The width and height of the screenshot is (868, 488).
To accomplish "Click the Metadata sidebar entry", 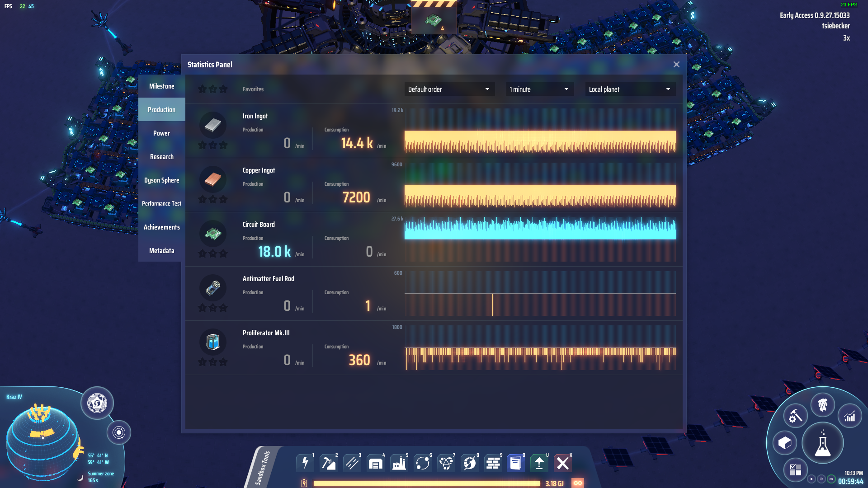I will 161,250.
